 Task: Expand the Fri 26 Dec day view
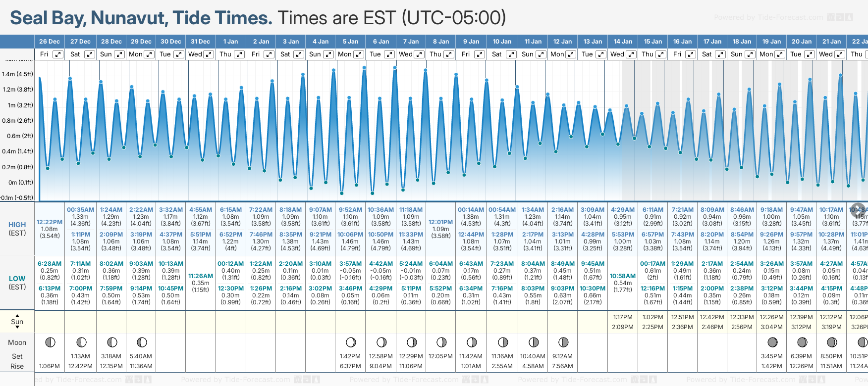[x=58, y=54]
